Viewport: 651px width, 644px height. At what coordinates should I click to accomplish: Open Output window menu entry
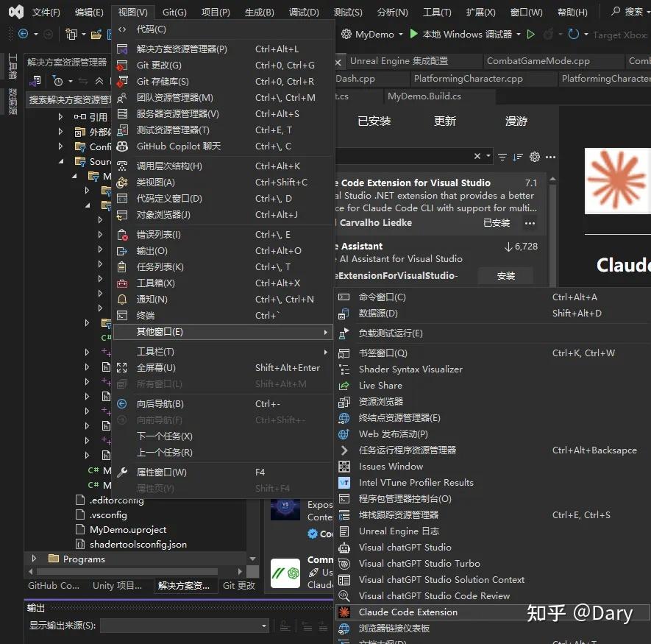pos(224,251)
